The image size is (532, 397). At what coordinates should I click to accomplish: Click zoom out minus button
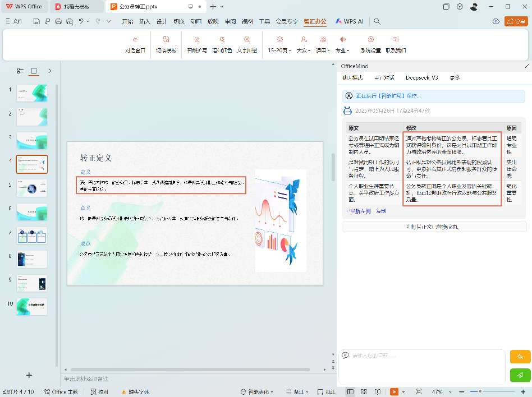click(461, 391)
